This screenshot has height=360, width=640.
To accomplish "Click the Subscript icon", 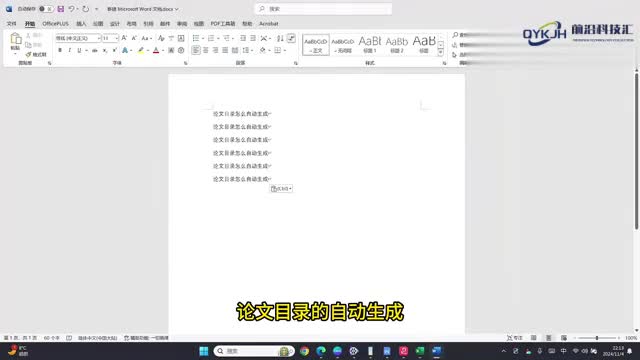I will click(x=105, y=50).
